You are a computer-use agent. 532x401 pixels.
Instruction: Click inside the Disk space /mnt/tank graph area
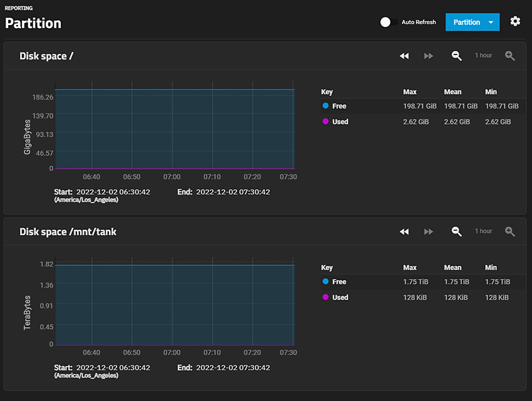coord(175,301)
